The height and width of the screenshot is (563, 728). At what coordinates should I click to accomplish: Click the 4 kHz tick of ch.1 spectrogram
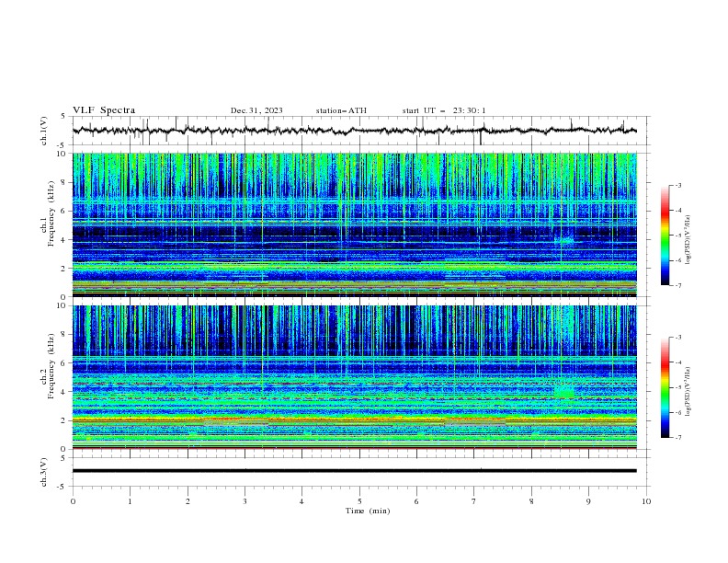[x=65, y=240]
